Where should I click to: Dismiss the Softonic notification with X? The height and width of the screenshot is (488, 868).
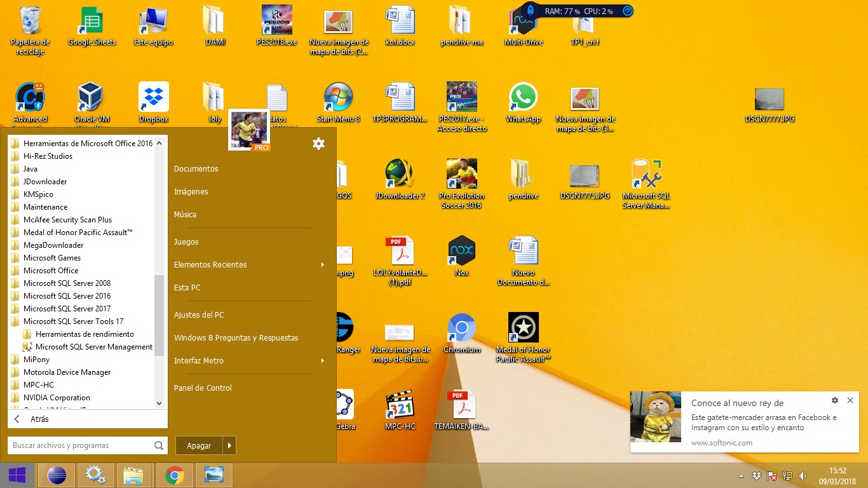click(850, 400)
